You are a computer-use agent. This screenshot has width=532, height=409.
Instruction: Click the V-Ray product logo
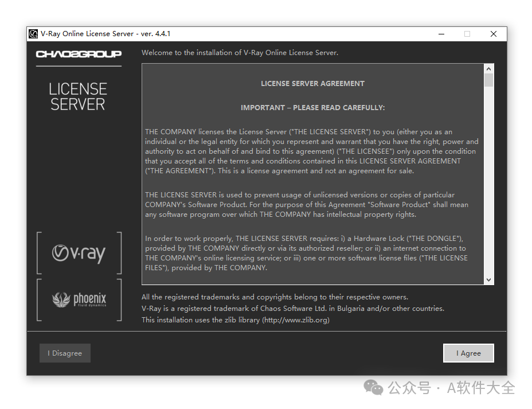[79, 253]
